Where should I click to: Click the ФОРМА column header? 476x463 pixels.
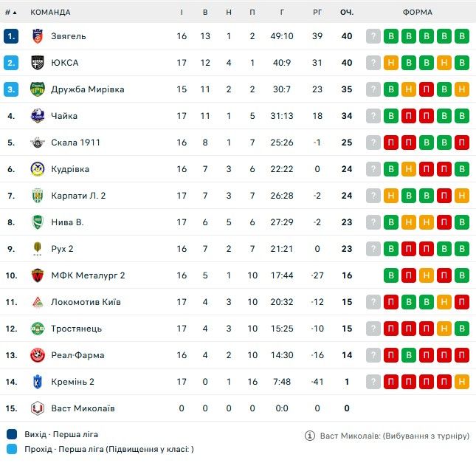click(418, 13)
